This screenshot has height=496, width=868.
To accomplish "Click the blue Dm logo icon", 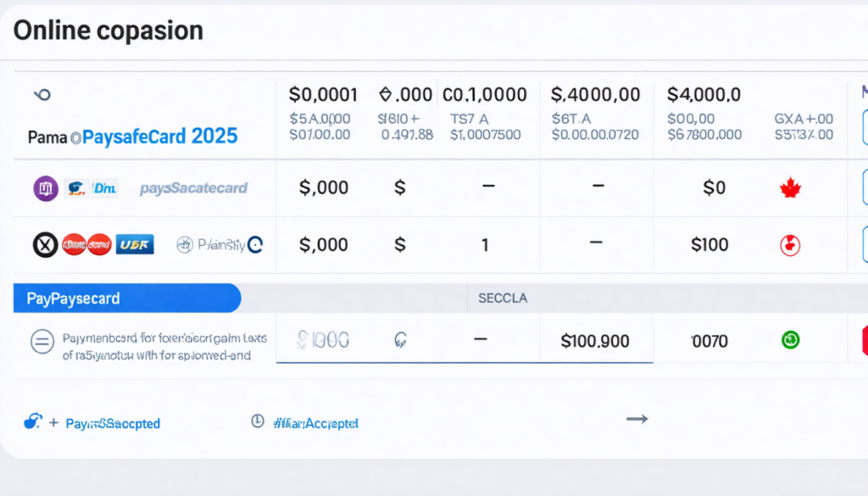I will coord(104,188).
